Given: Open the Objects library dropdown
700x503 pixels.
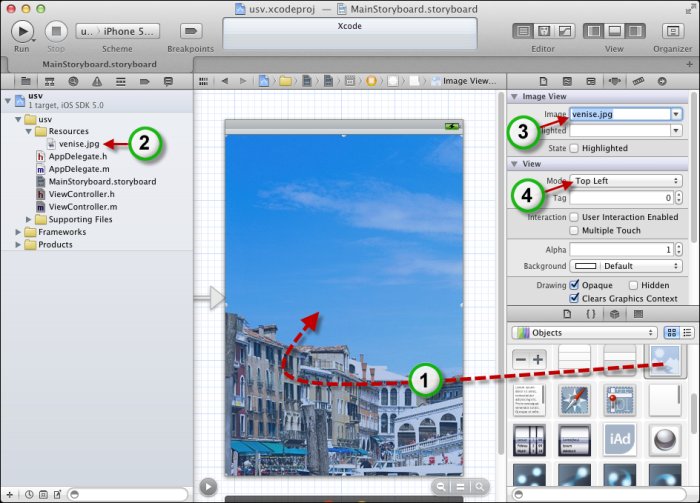Looking at the screenshot, I should pos(584,332).
